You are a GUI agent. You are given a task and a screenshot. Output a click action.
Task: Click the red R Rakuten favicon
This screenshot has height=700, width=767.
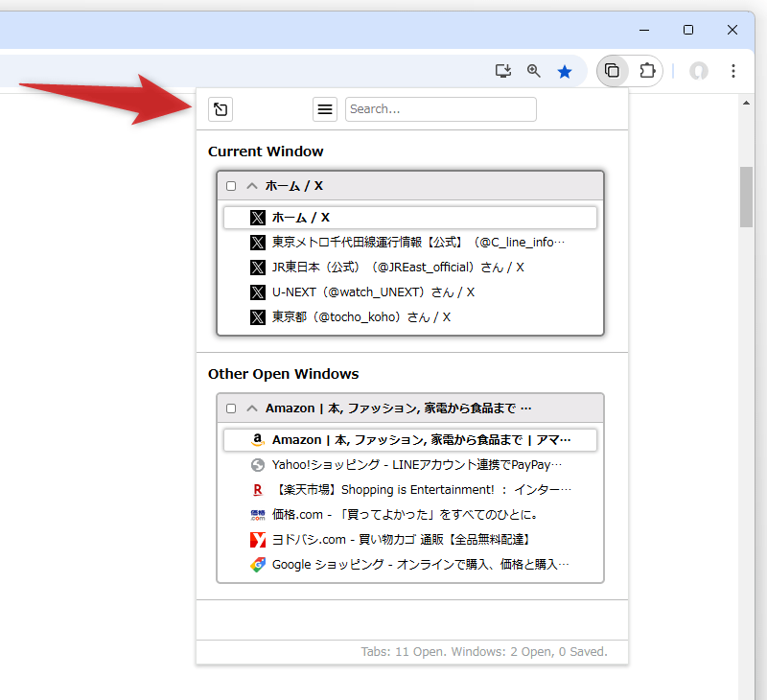[258, 490]
